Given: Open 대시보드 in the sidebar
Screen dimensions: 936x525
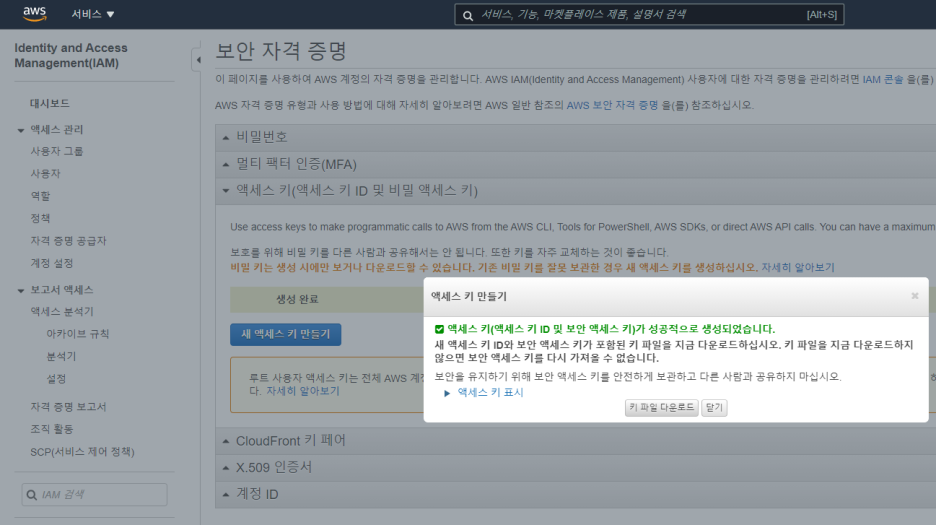Looking at the screenshot, I should coord(50,103).
